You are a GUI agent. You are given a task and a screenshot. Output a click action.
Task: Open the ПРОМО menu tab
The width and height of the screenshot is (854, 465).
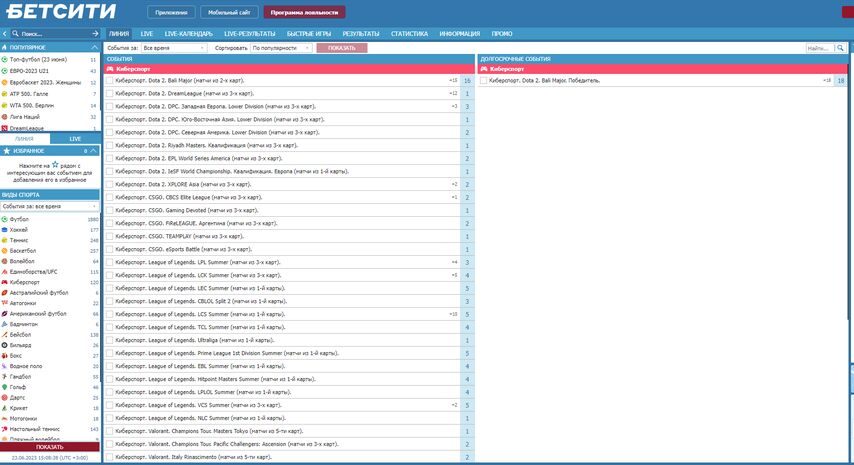[502, 34]
